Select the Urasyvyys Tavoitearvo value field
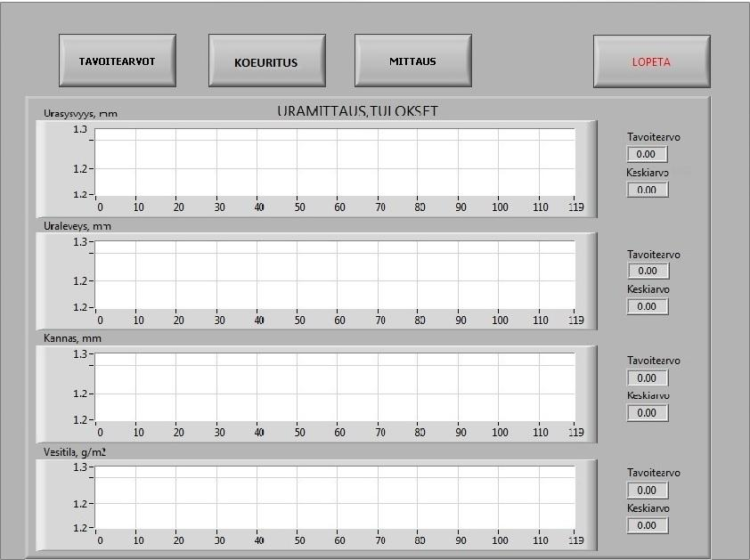This screenshot has width=750, height=560. click(x=648, y=154)
